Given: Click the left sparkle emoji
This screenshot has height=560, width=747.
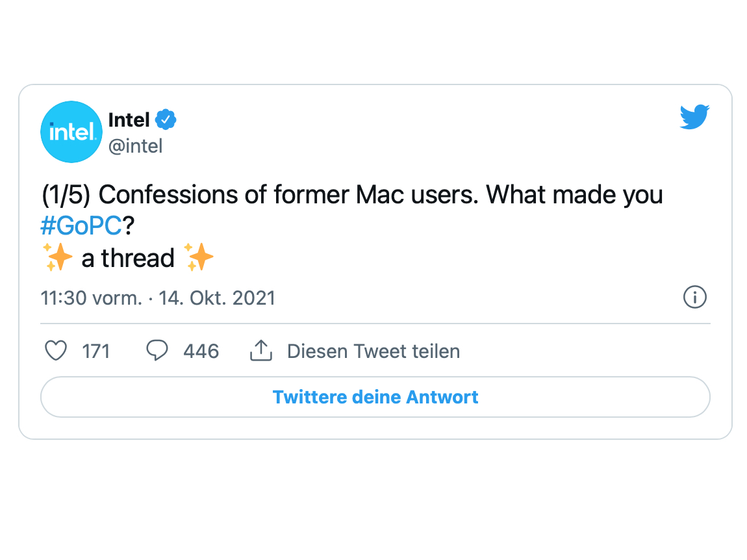Looking at the screenshot, I should click(x=58, y=258).
